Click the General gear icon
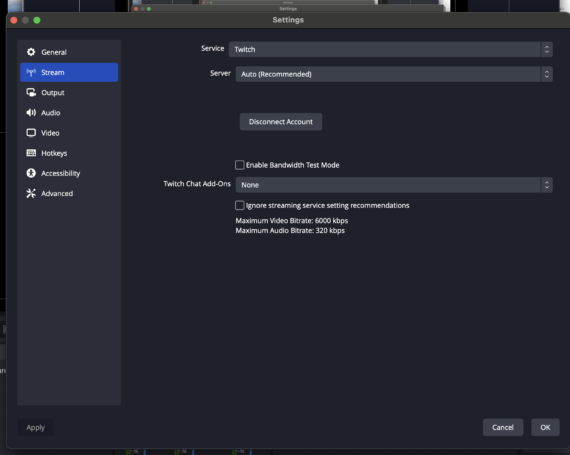 tap(31, 52)
